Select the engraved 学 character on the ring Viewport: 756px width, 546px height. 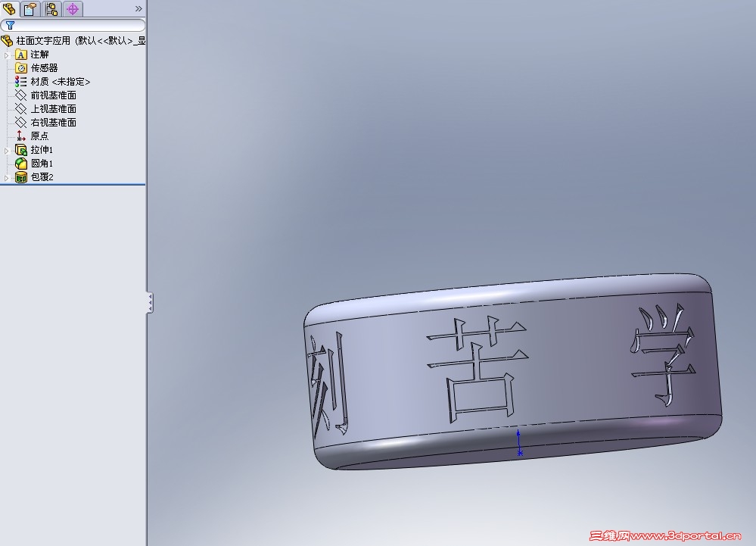click(664, 354)
